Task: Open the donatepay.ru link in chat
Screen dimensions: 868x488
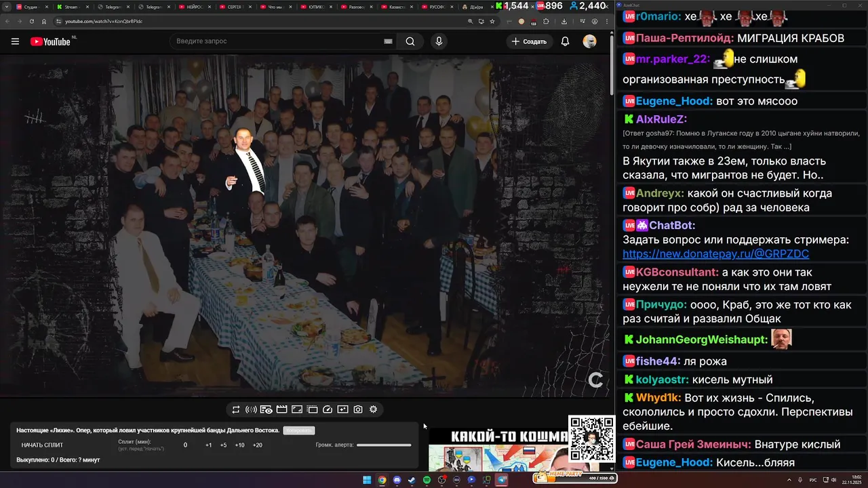Action: (x=715, y=254)
